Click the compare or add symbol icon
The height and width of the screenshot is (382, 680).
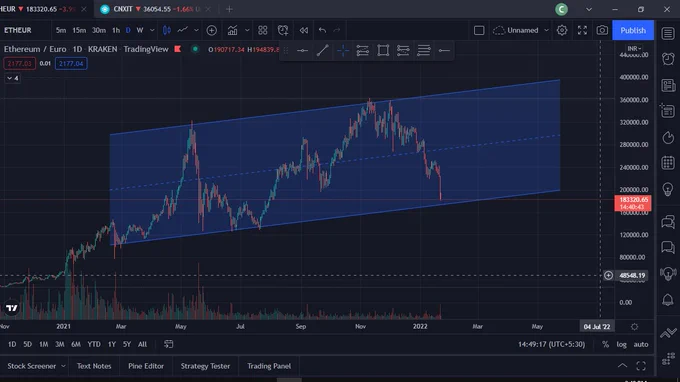[x=212, y=30]
